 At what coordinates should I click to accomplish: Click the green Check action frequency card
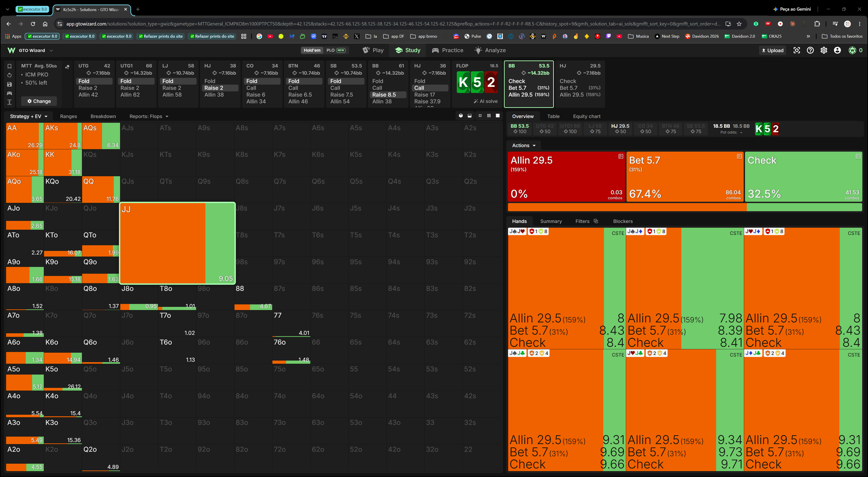803,176
